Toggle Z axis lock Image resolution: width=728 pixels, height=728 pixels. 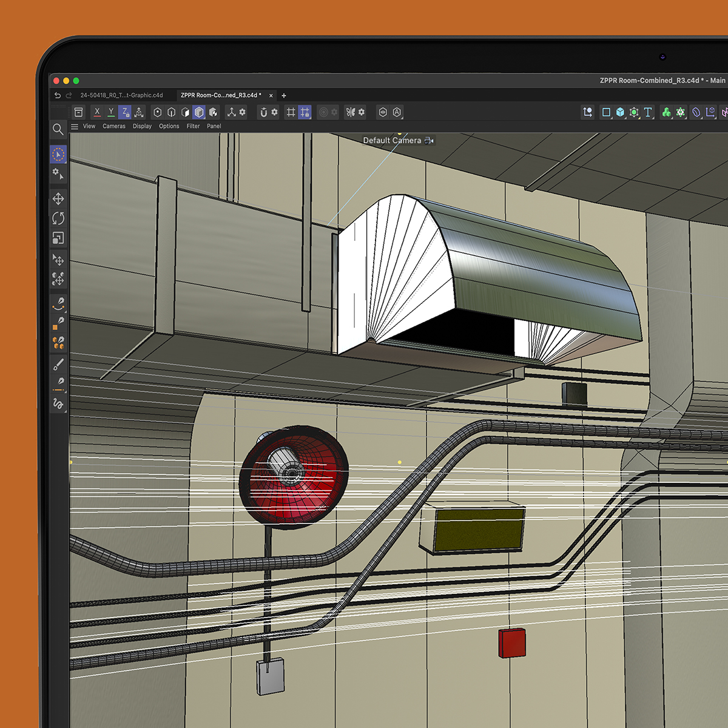coord(125,112)
